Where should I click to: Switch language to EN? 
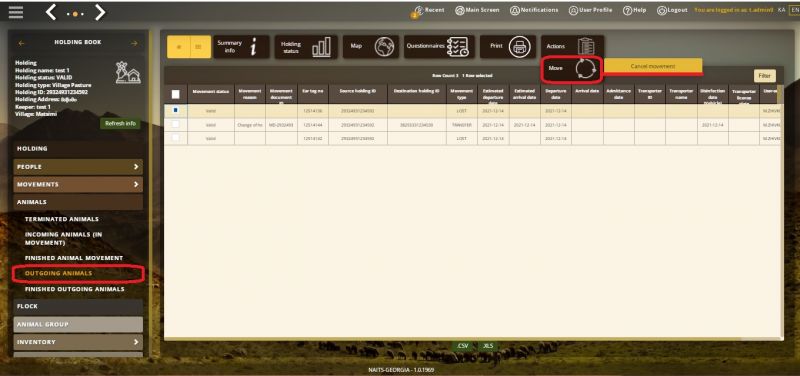coord(794,10)
